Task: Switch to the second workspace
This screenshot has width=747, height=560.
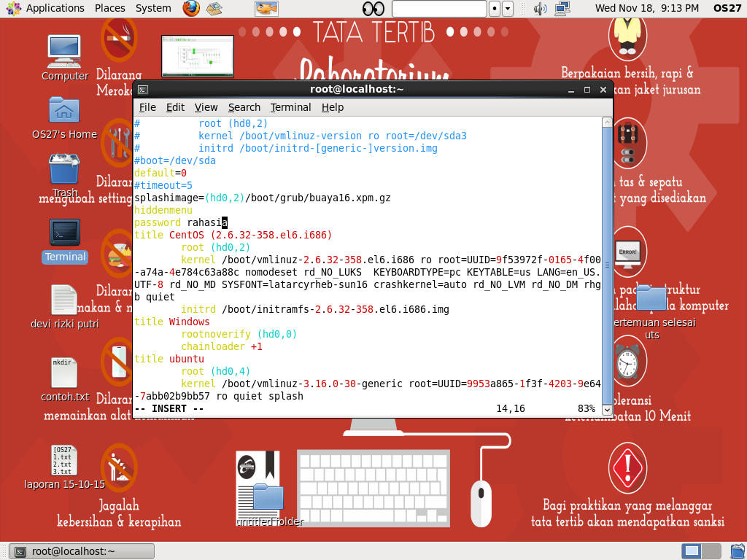Action: pyautogui.click(x=711, y=551)
